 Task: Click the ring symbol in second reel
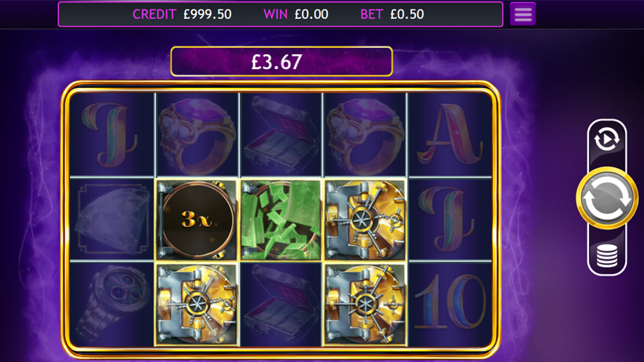[197, 135]
